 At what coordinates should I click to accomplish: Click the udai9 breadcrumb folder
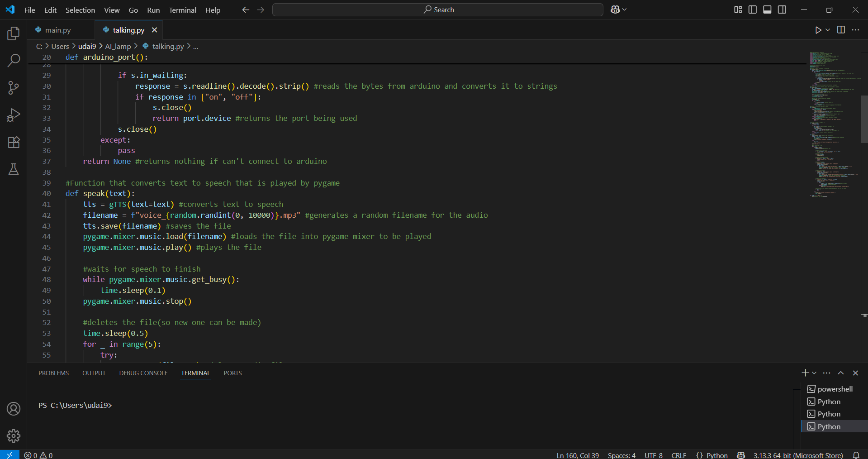(87, 46)
